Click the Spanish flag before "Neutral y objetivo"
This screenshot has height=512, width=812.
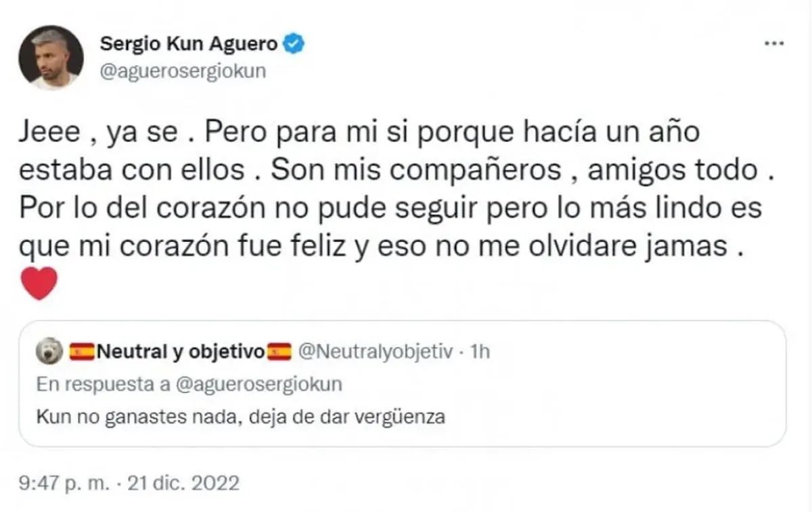[82, 351]
